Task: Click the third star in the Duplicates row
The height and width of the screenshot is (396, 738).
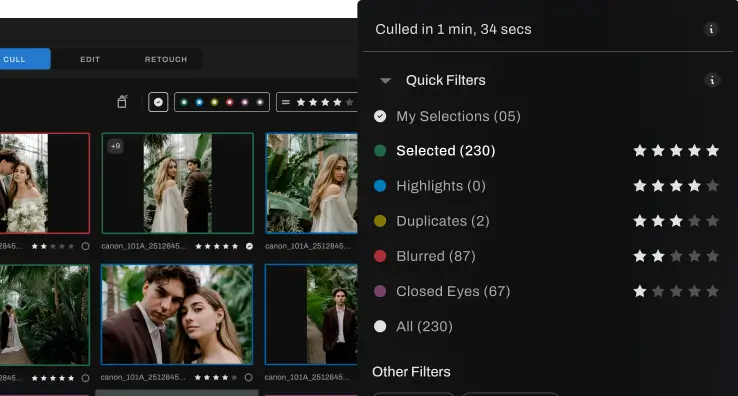Action: click(x=676, y=221)
